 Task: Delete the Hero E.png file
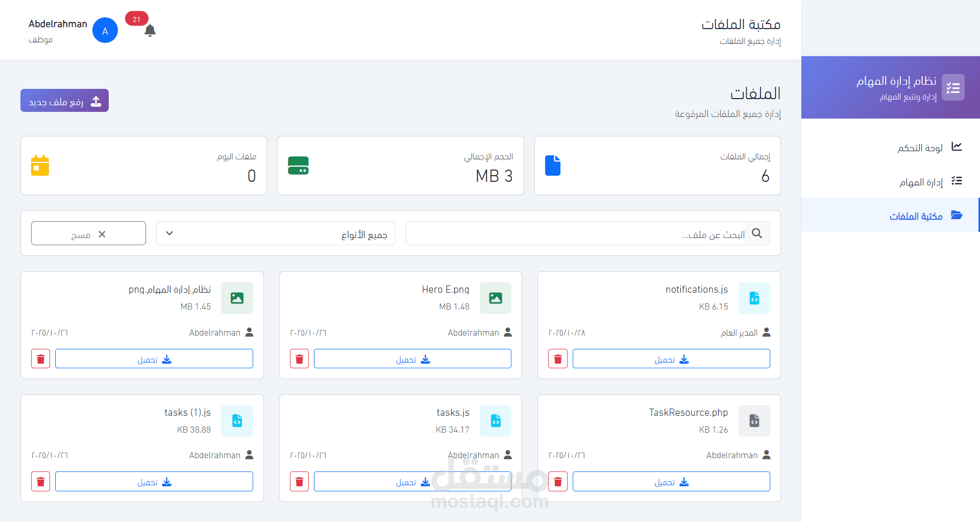(x=299, y=359)
